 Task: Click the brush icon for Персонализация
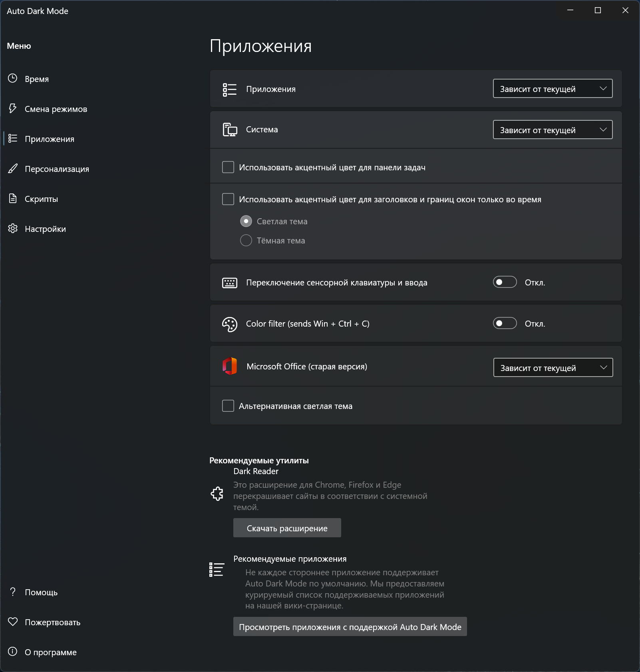[x=13, y=169]
